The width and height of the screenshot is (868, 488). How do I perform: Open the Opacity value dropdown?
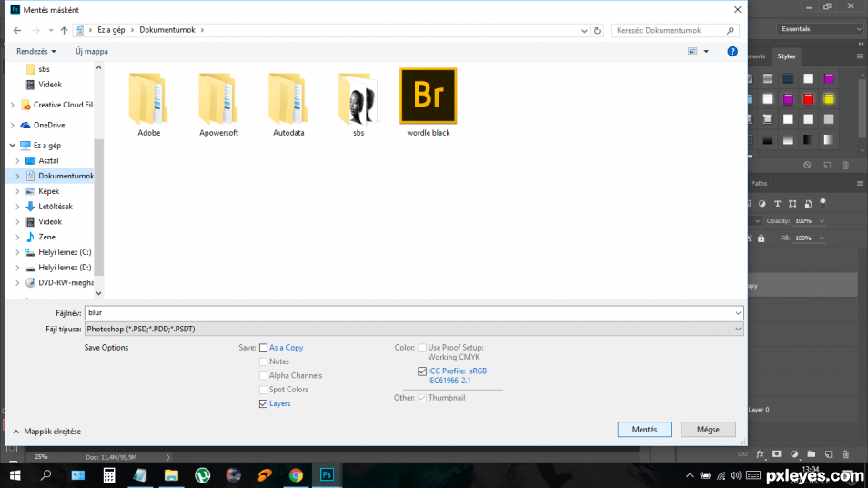[823, 221]
